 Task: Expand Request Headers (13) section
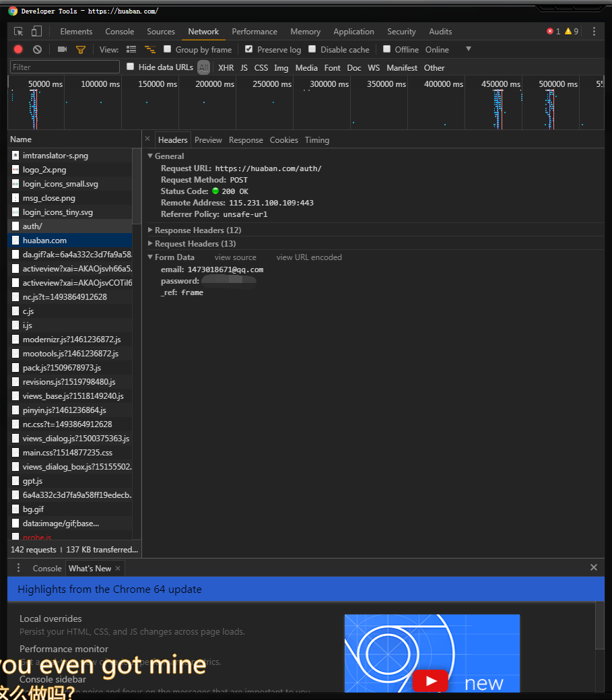pos(150,243)
